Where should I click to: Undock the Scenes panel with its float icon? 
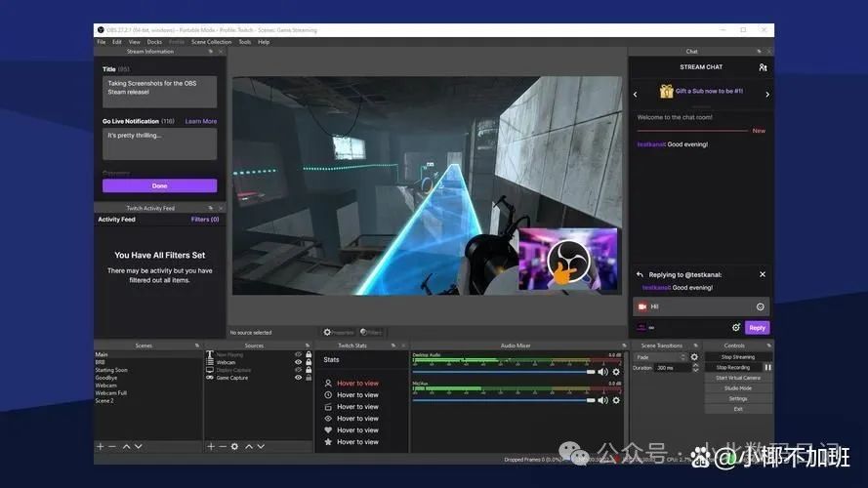click(197, 346)
